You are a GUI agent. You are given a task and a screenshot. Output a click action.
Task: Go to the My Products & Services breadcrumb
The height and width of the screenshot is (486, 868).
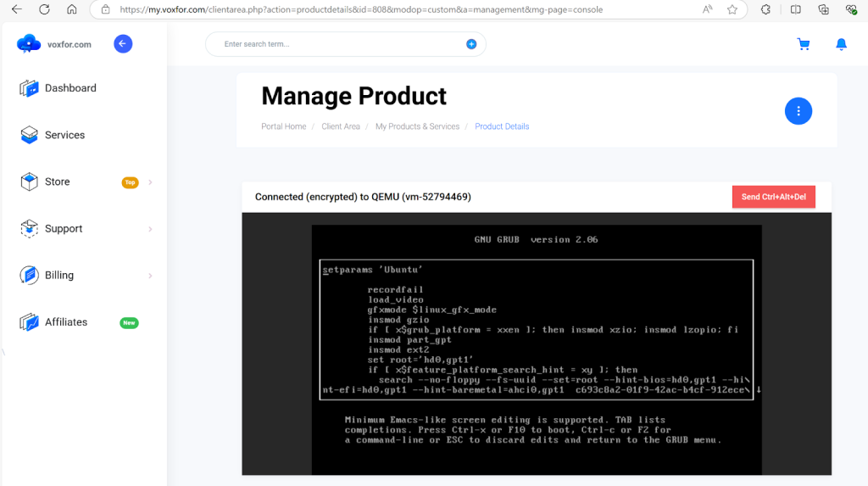(417, 126)
